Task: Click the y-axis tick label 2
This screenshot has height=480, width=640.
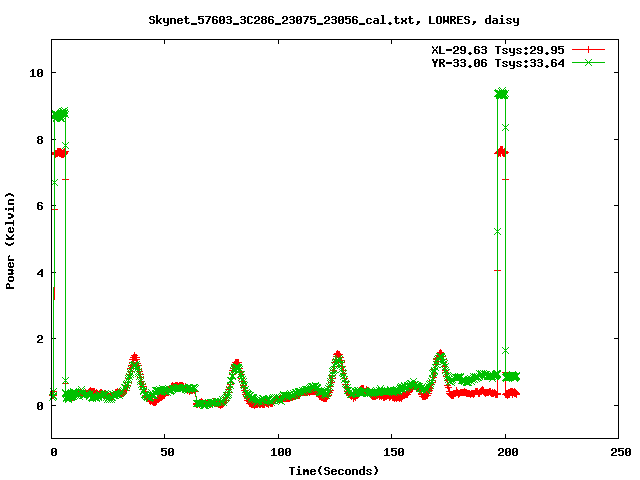Action: (x=40, y=339)
